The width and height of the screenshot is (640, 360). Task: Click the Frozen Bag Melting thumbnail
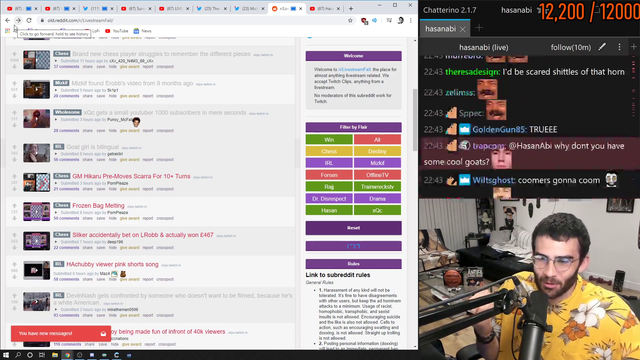(36, 211)
